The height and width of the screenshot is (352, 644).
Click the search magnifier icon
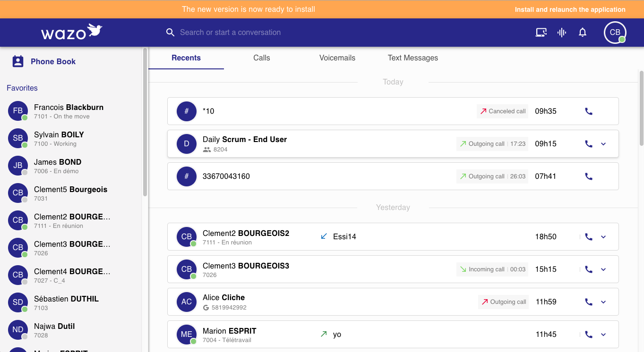170,33
